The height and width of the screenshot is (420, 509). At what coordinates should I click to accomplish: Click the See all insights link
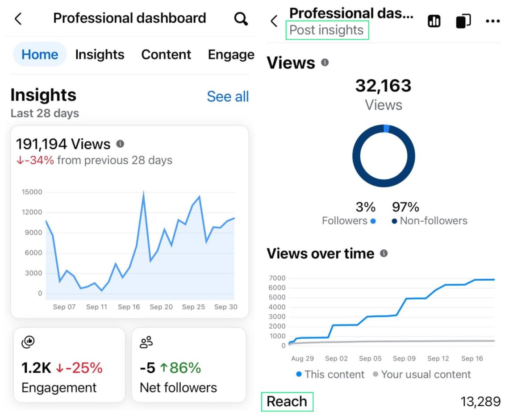coord(228,96)
